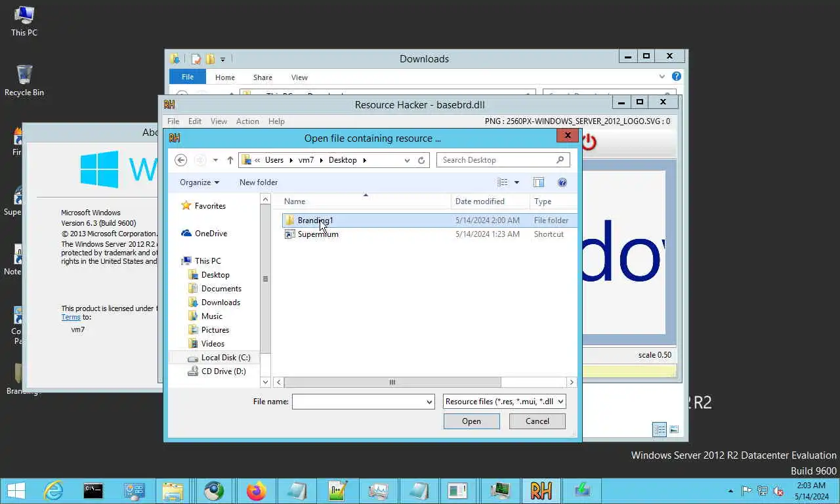The width and height of the screenshot is (840, 504).
Task: Open Command Prompt taskbar icon
Action: point(93,491)
